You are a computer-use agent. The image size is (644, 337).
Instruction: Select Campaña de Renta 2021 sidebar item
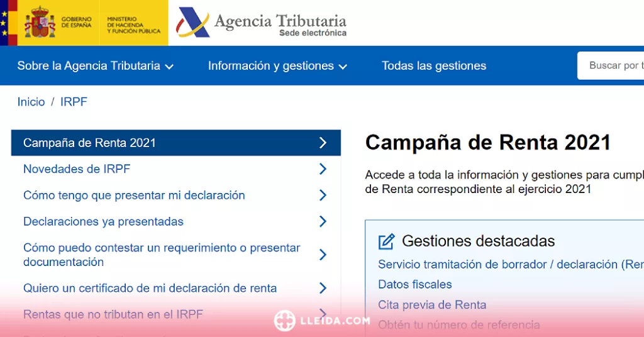[176, 143]
